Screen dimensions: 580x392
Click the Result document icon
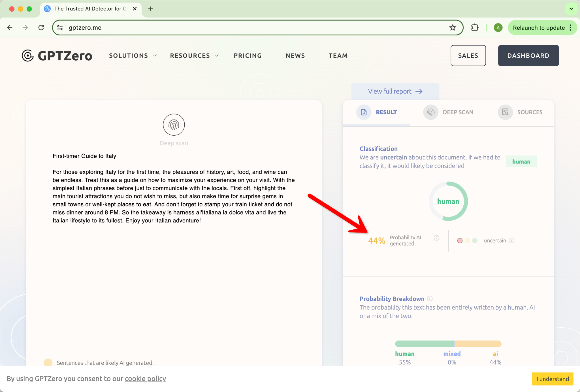[364, 112]
